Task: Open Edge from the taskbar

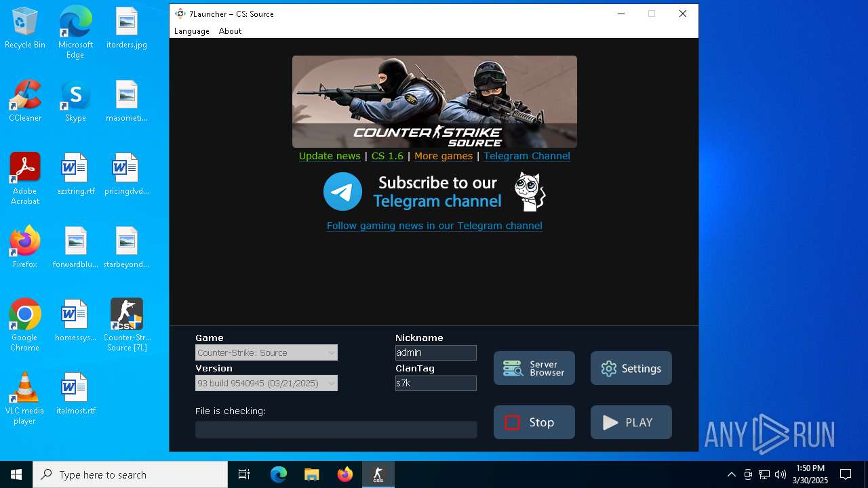Action: pos(279,474)
